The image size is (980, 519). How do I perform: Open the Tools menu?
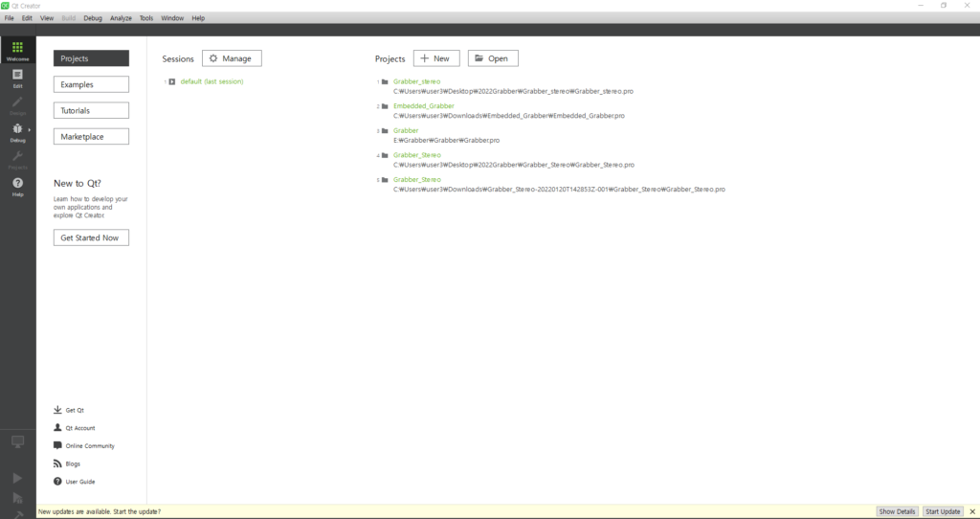[145, 18]
